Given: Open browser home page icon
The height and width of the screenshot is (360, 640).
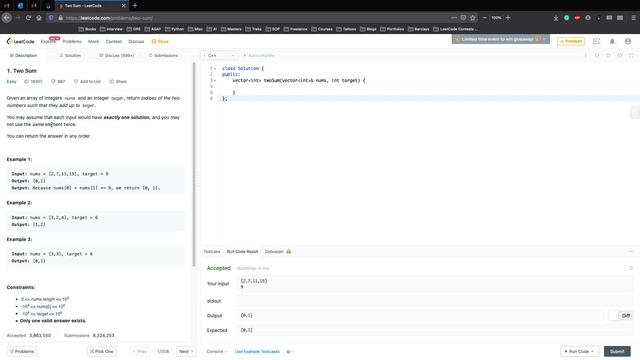Looking at the screenshot, I should (39, 18).
